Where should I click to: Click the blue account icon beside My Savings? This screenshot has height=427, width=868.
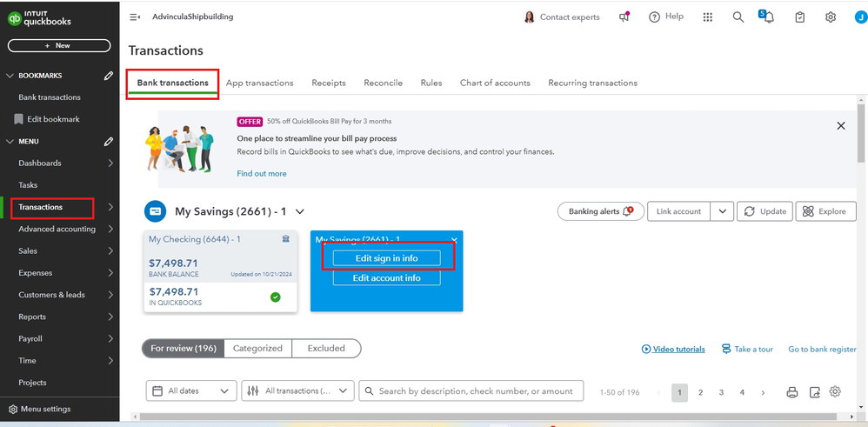(156, 211)
